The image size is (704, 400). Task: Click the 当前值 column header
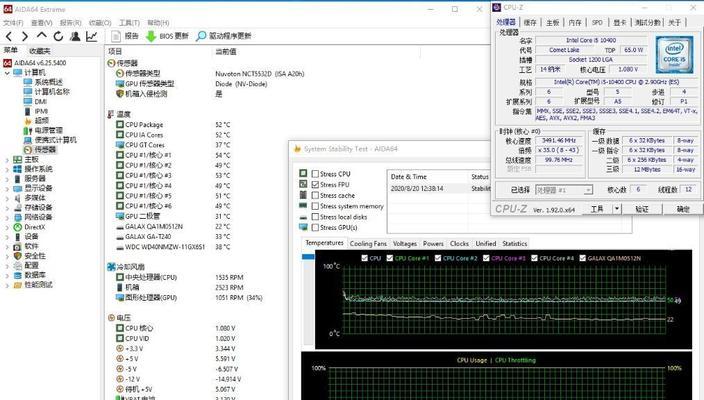(225, 52)
